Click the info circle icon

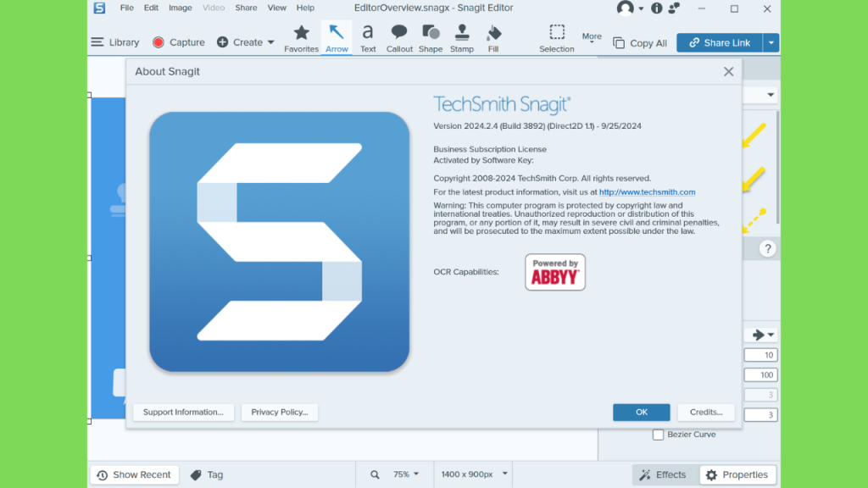click(657, 8)
